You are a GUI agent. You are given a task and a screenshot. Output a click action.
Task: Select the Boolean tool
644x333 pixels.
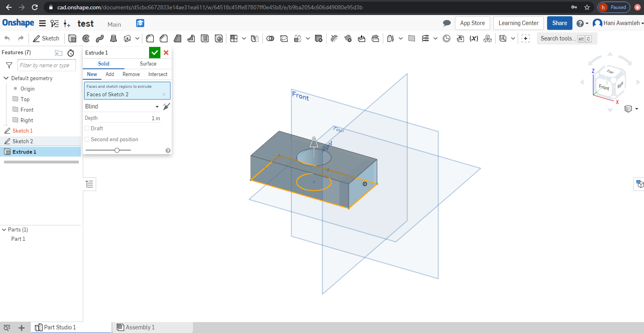tap(270, 38)
